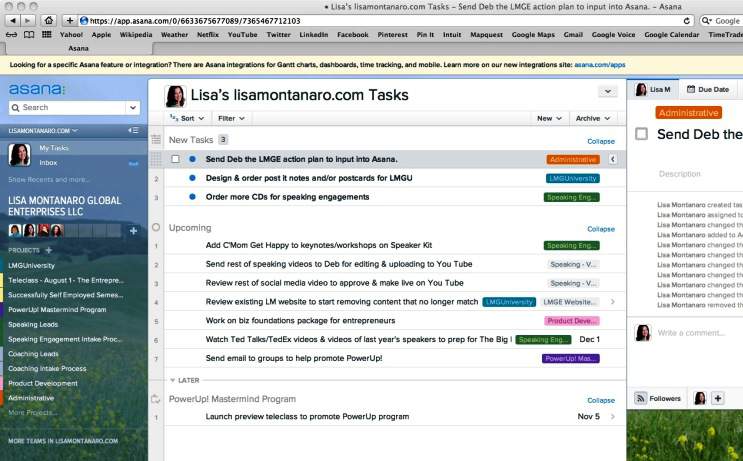Open the browser home page icon
Screen dimensions: 743x461
[48, 20]
